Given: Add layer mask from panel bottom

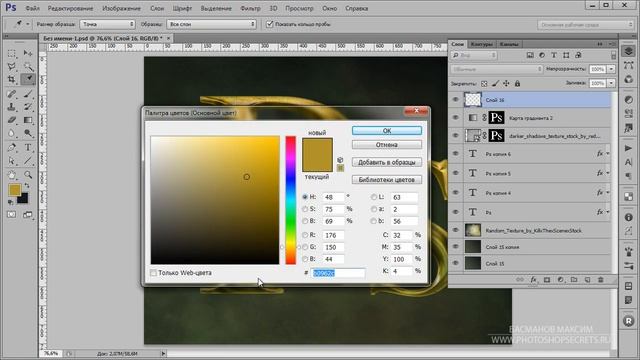Looking at the screenshot, I should pyautogui.click(x=547, y=280).
